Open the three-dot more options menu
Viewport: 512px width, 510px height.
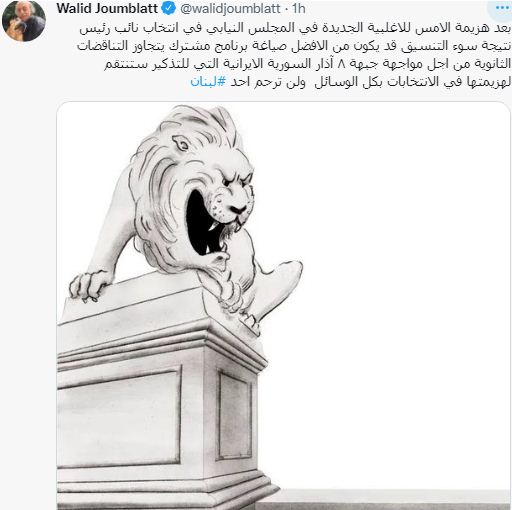[x=502, y=8]
